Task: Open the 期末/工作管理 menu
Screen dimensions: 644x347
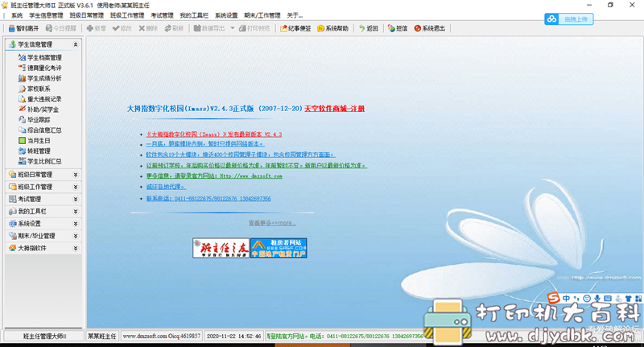Action: click(262, 15)
